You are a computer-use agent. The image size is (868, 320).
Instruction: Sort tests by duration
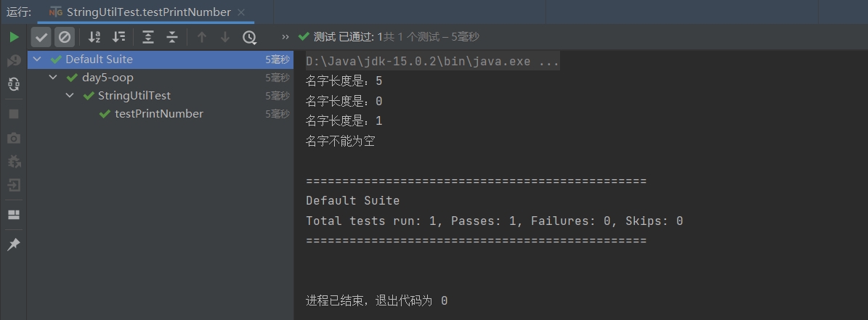pyautogui.click(x=118, y=37)
